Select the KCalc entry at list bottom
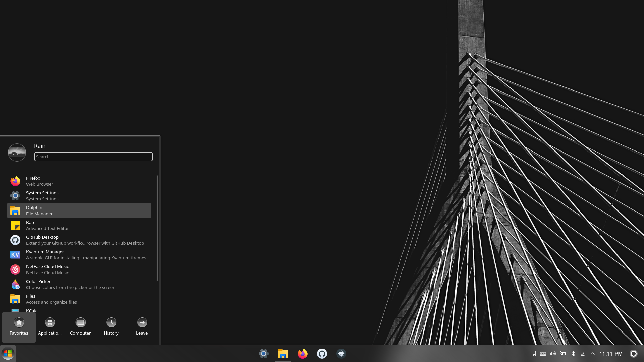The image size is (644, 362). (79, 309)
